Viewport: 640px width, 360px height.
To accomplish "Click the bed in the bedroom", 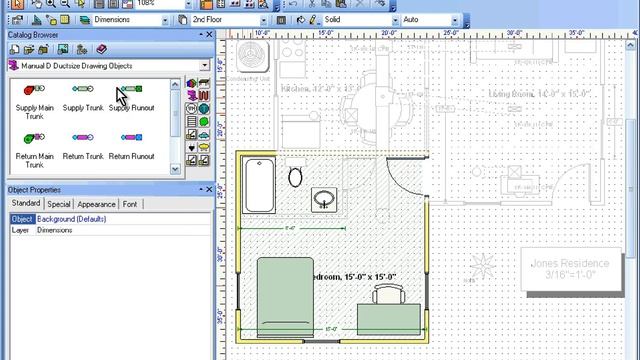I will (x=285, y=297).
